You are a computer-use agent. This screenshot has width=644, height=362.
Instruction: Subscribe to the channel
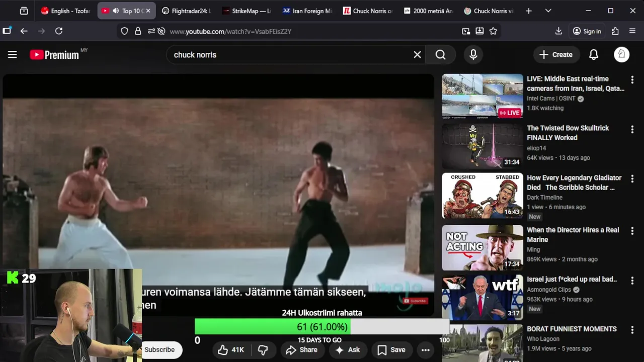159,350
